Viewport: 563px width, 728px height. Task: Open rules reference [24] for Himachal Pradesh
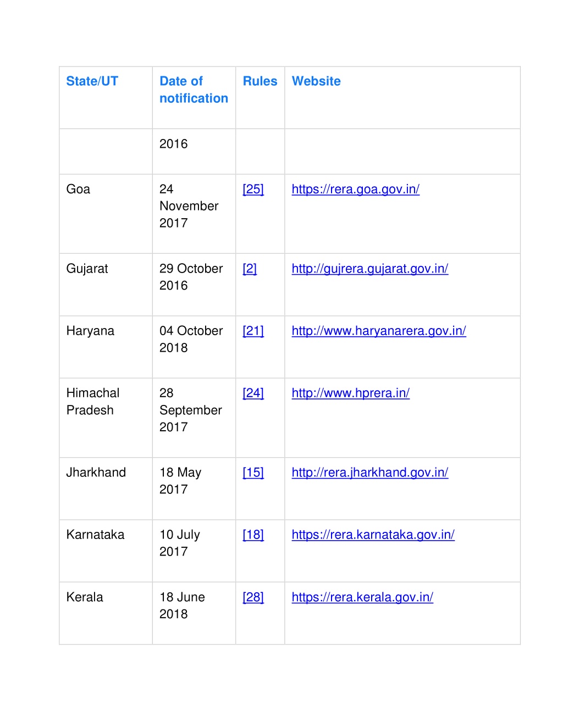253,393
